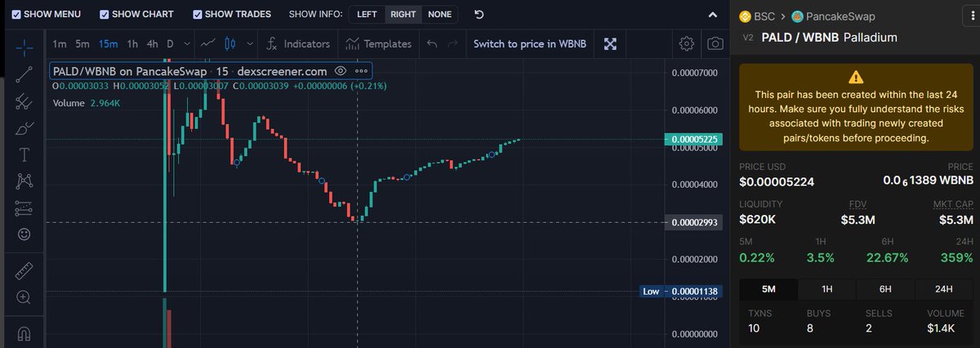Click the current price label 0.00005225
The height and width of the screenshot is (348, 980).
(694, 139)
